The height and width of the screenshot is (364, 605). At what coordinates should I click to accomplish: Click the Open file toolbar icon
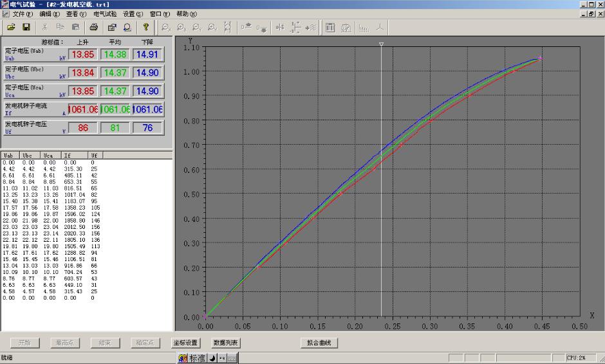coord(11,27)
